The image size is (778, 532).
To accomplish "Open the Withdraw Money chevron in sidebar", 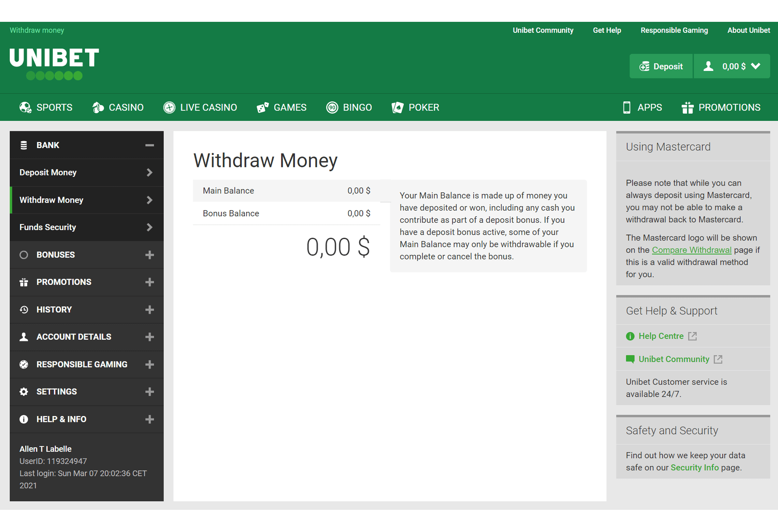I will tap(149, 200).
